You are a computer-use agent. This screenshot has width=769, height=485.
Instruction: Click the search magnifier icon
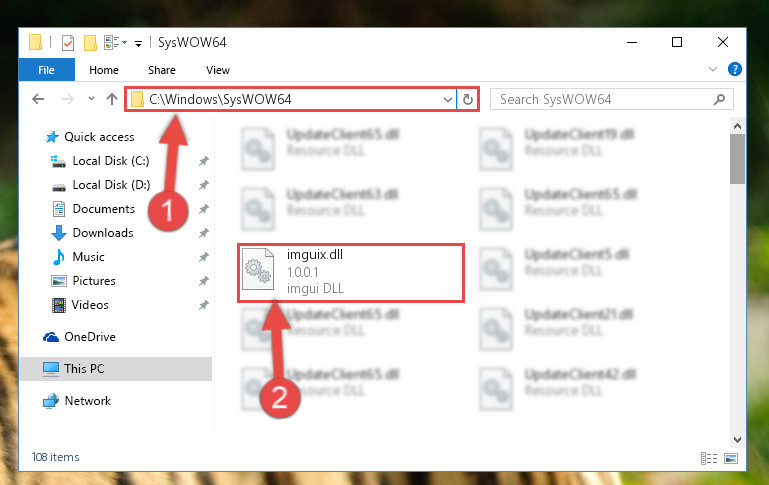719,100
